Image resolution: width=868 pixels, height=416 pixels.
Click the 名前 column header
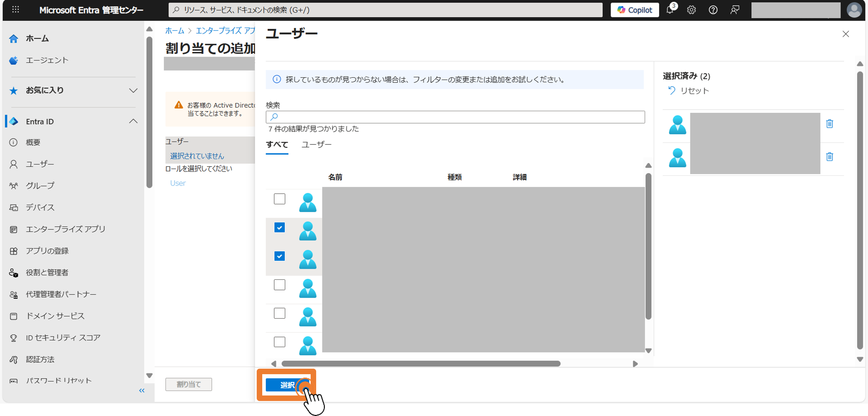335,177
